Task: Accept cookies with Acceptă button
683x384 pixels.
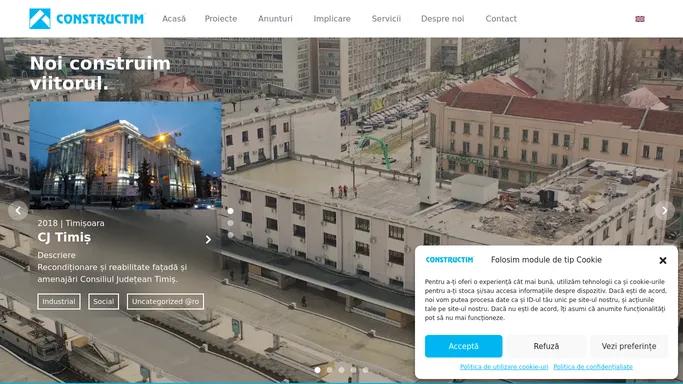Action: coord(463,346)
